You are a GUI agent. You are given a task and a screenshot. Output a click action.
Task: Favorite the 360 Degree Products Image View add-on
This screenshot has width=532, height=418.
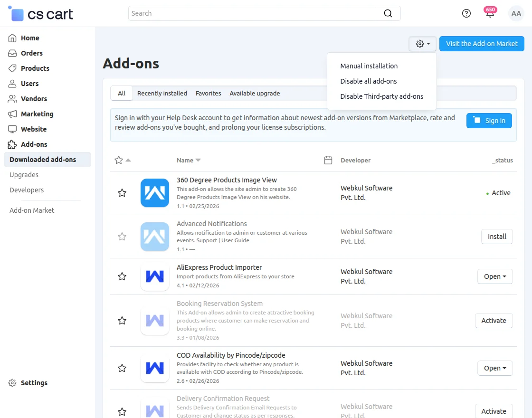pos(122,193)
